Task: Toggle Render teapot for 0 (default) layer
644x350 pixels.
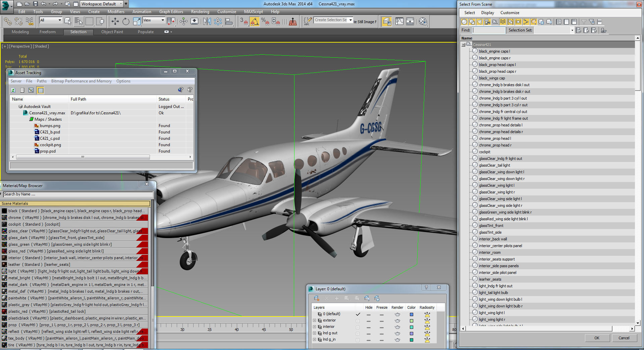Action: (397, 314)
